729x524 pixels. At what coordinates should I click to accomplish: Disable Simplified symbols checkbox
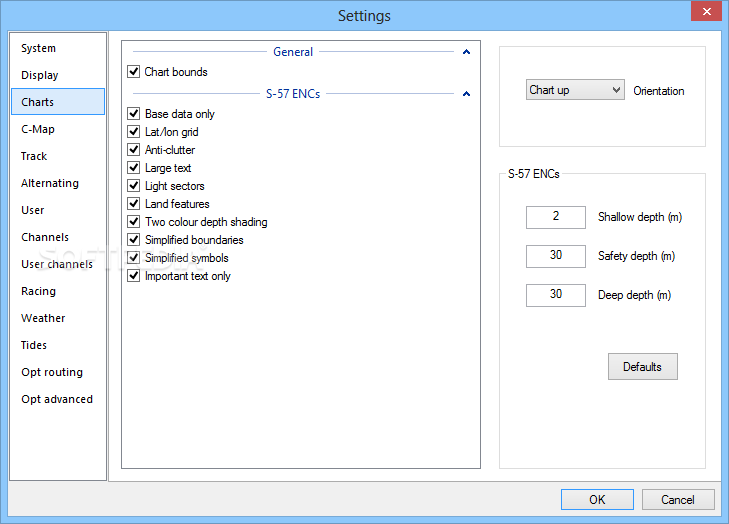(133, 258)
